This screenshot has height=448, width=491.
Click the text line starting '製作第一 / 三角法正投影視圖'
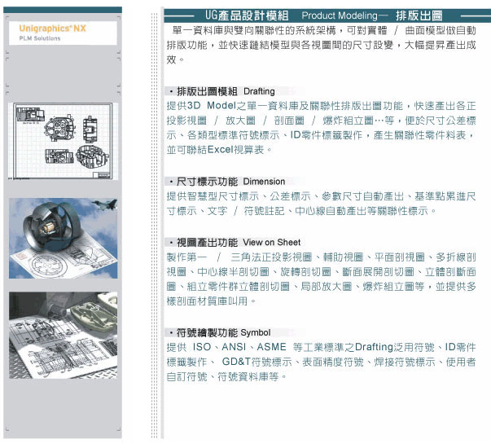click(x=322, y=257)
